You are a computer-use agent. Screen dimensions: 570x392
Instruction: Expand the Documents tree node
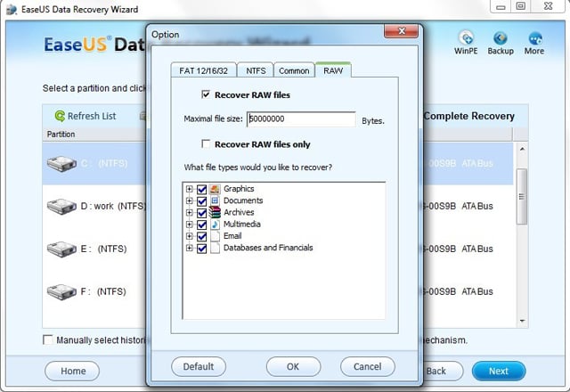click(189, 200)
